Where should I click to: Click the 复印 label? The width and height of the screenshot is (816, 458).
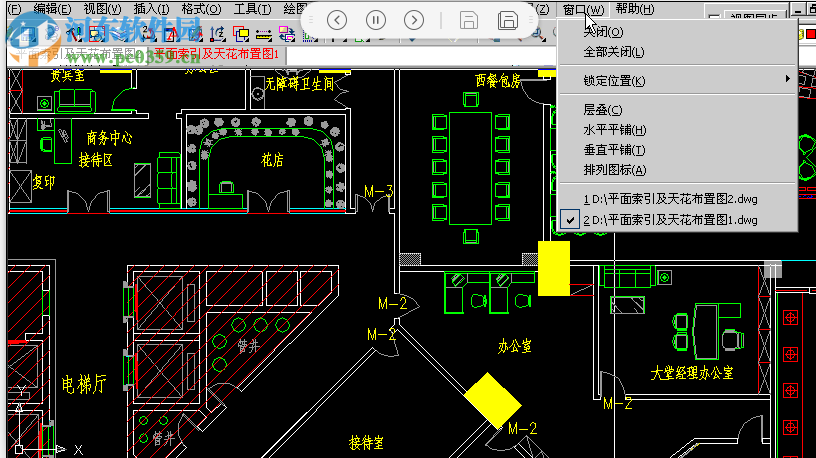(44, 182)
